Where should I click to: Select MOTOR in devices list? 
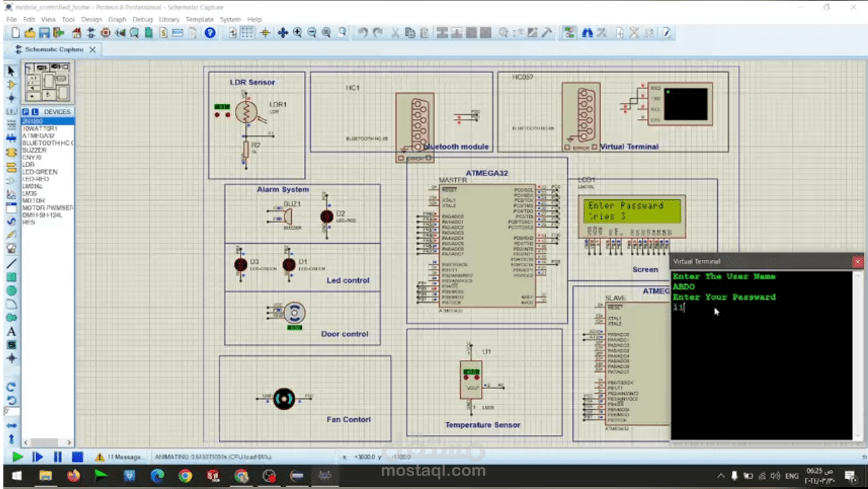(34, 201)
